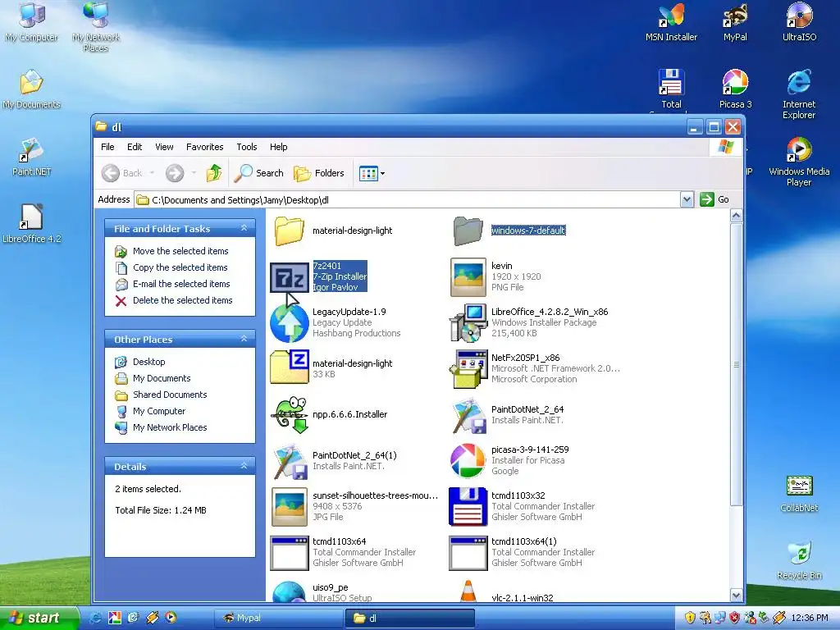The width and height of the screenshot is (840, 630).
Task: Click Move the selected items
Action: 180,251
